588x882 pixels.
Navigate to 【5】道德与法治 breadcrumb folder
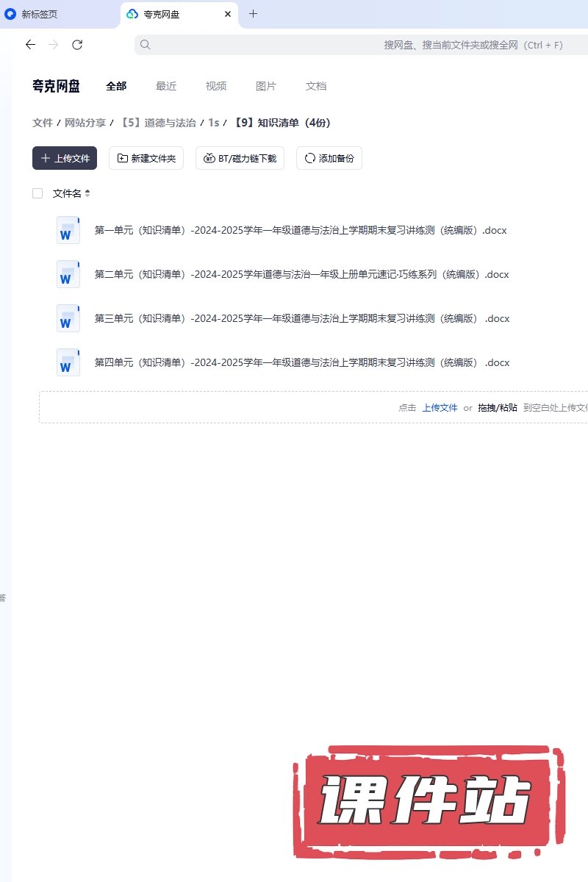point(158,123)
